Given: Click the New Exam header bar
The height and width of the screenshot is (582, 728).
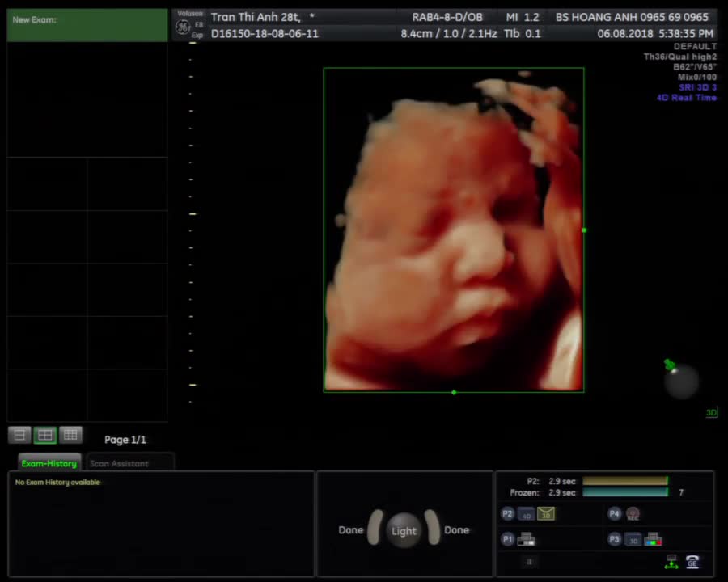Looking at the screenshot, I should [x=87, y=25].
